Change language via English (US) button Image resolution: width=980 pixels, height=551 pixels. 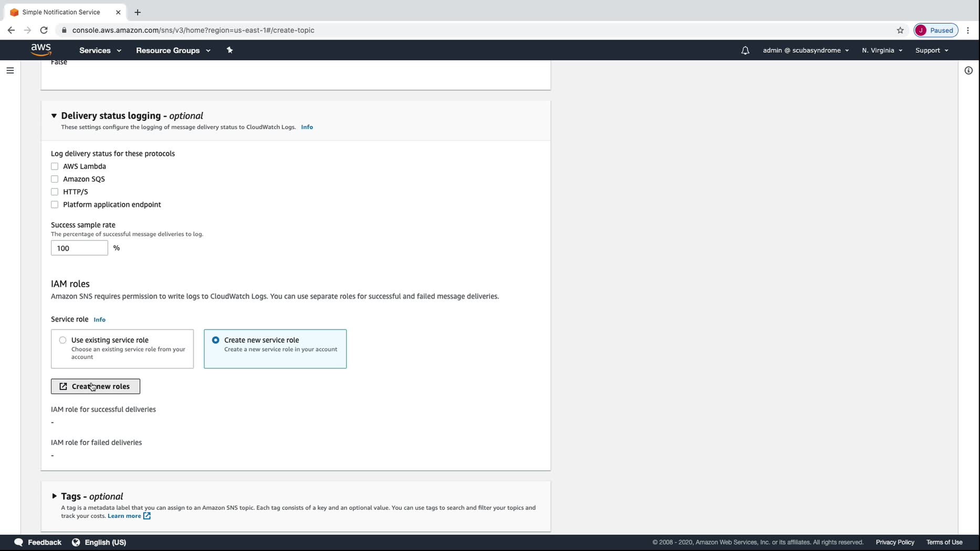point(99,542)
